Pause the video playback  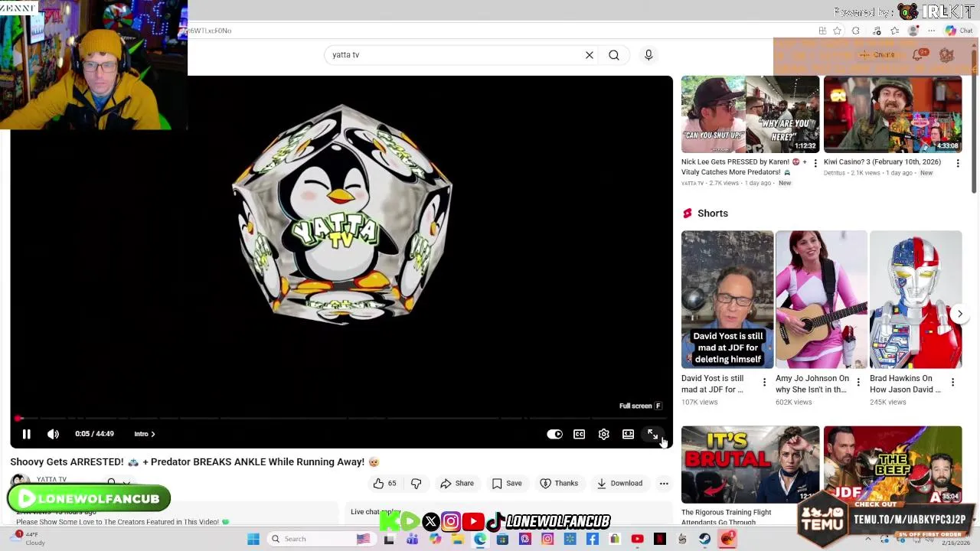26,434
